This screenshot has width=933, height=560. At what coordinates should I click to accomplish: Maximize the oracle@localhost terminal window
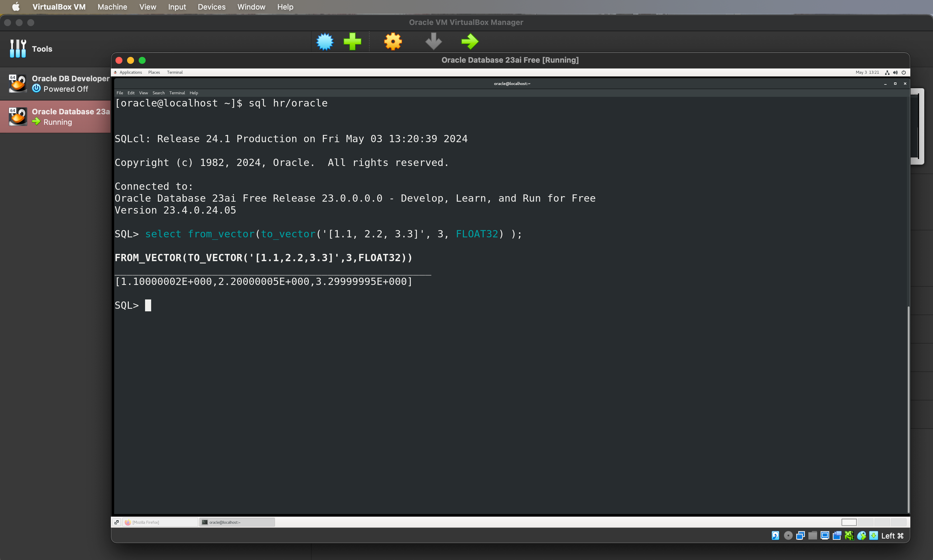pos(895,84)
